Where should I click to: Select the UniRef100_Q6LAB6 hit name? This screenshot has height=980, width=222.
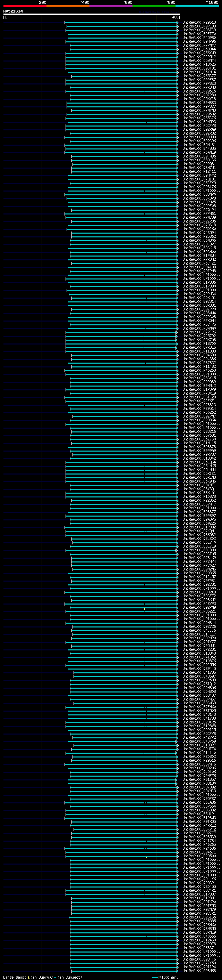[x=199, y=802]
